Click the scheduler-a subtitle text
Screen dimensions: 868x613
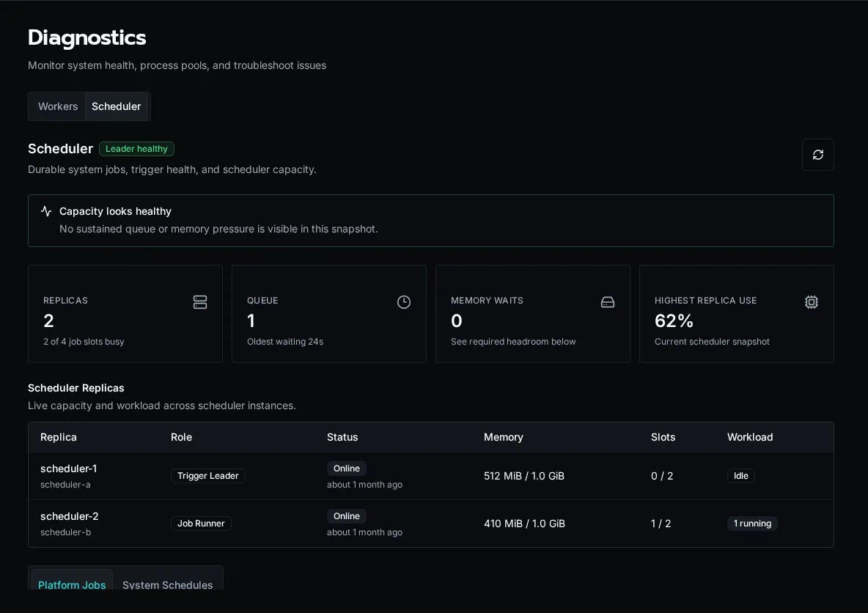(65, 485)
